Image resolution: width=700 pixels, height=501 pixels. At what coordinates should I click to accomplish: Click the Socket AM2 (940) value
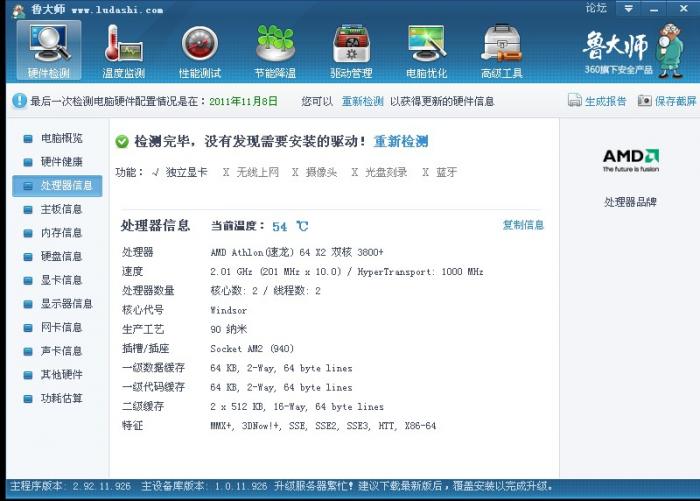252,349
